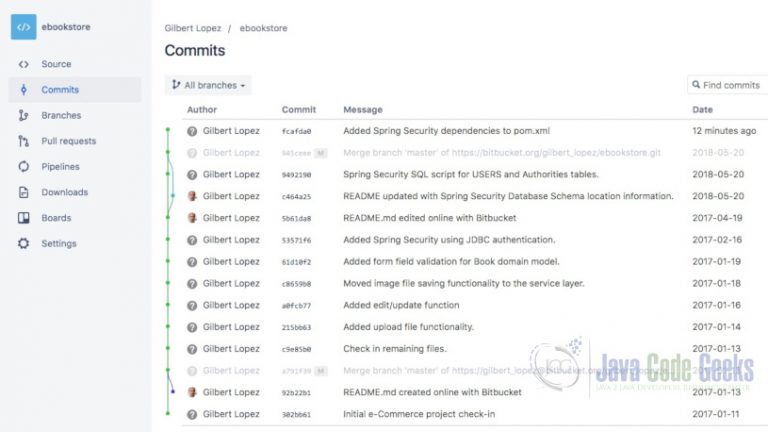Screen dimensions: 768x432
Task: Open the Settings gear icon
Action: (x=24, y=243)
